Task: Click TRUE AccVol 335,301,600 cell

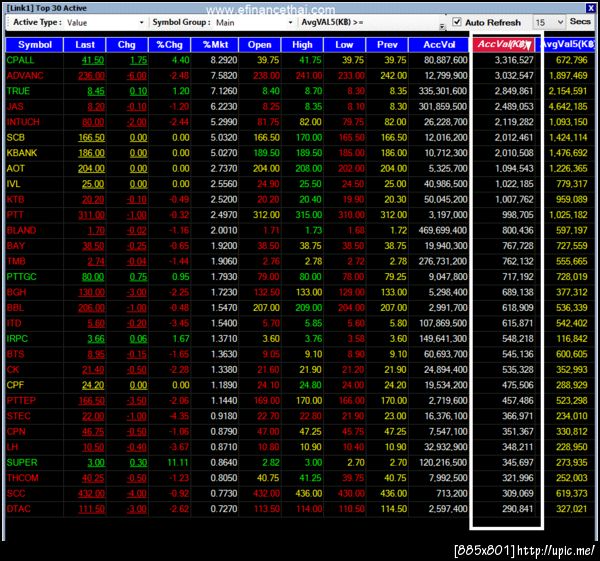Action: (443, 91)
